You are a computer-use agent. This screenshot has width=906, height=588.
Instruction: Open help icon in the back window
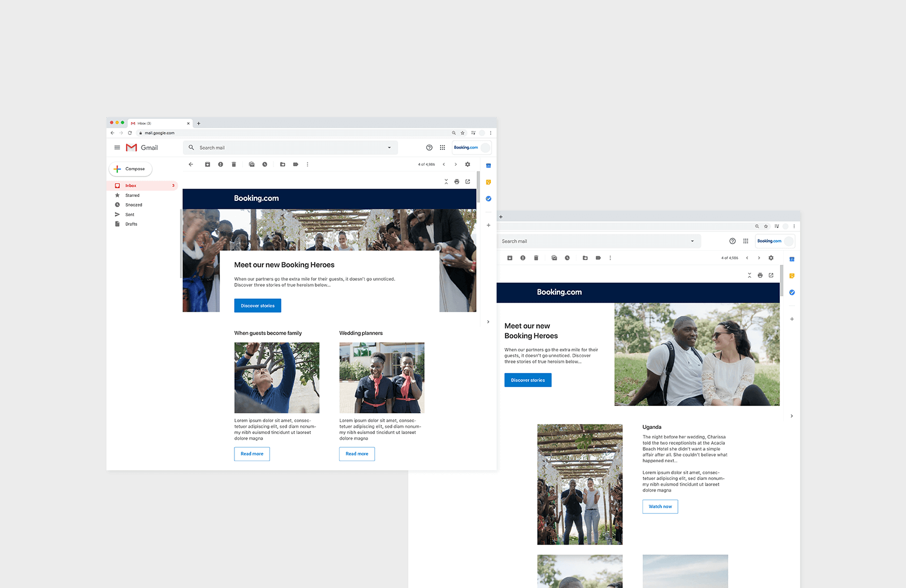(733, 241)
